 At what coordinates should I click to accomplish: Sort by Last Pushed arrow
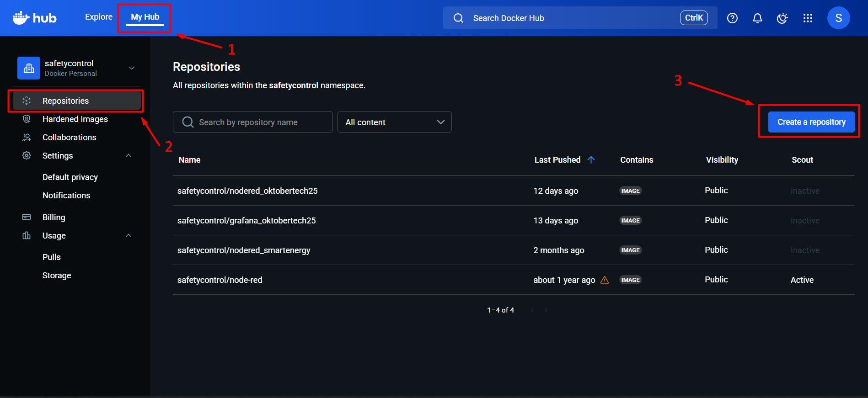591,160
